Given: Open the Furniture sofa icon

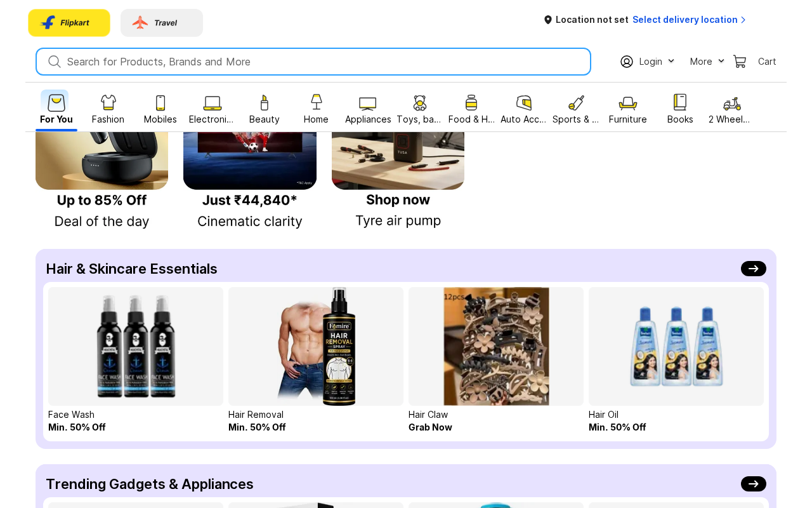Looking at the screenshot, I should pos(628,103).
